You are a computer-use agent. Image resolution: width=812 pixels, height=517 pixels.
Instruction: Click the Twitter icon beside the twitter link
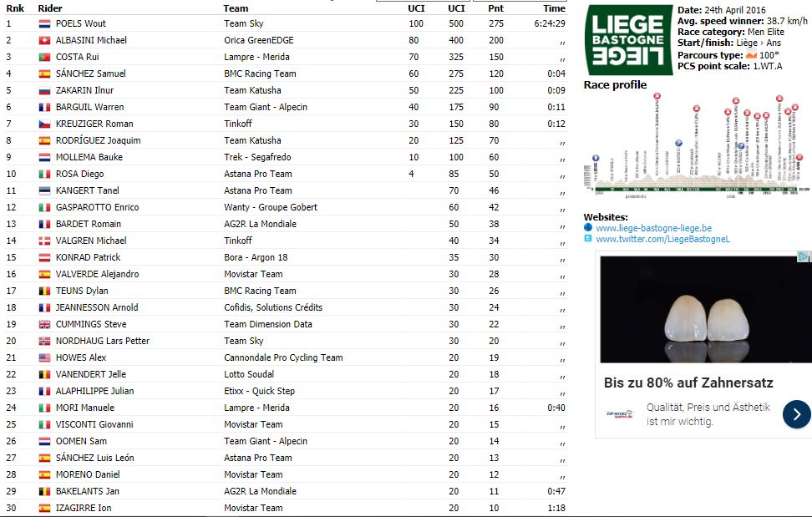(588, 238)
